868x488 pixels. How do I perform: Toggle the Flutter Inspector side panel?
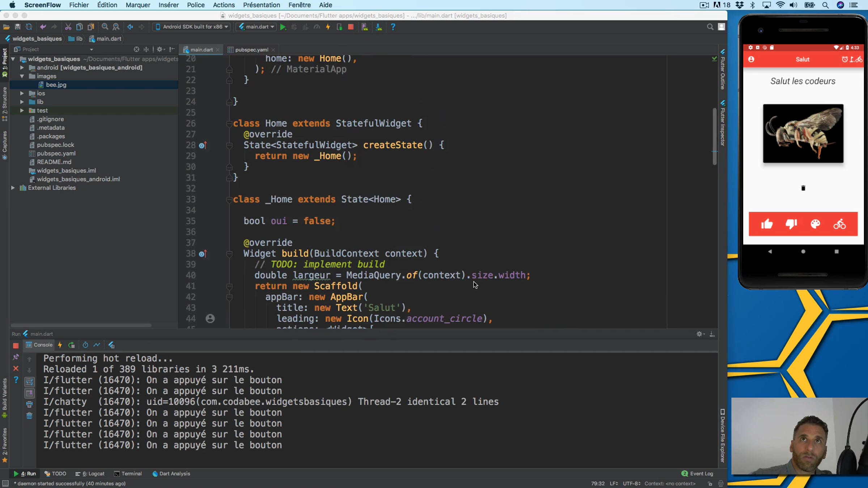coord(722,124)
